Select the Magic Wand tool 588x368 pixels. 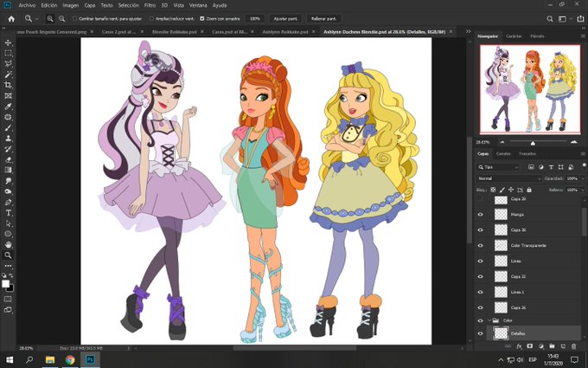(8, 74)
